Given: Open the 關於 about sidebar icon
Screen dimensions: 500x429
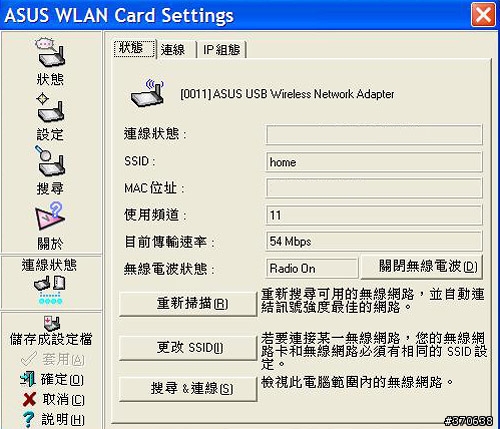Looking at the screenshot, I should pyautogui.click(x=50, y=216).
